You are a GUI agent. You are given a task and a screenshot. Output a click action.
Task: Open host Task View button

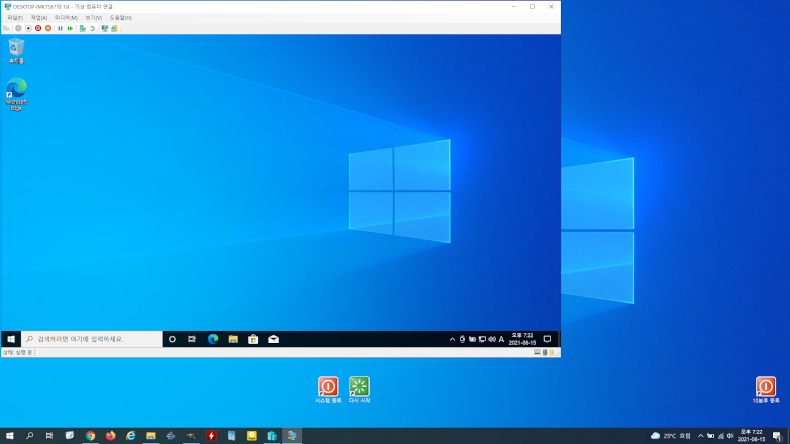[x=49, y=435]
